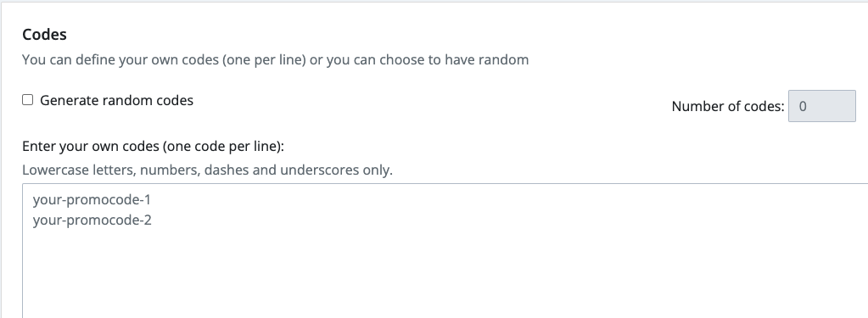The image size is (868, 318).
Task: Click '(one per line)' in the Codes description
Action: pos(264,59)
